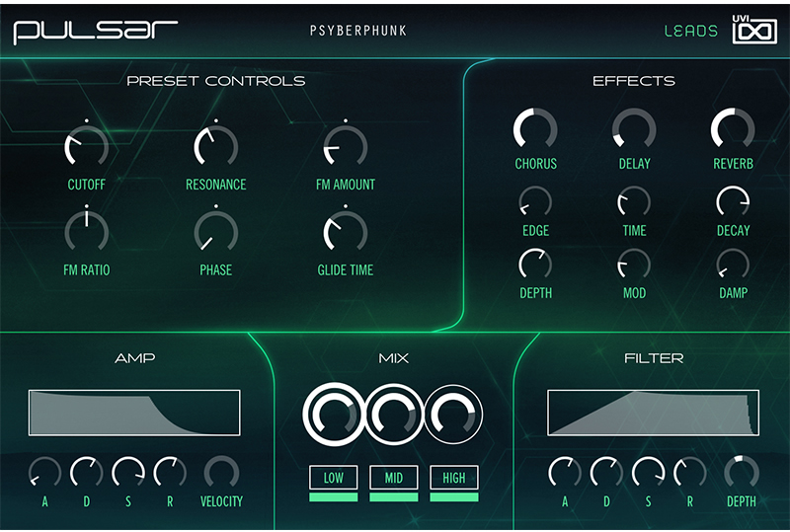Click the UVI logo icon
This screenshot has width=790, height=532.
pyautogui.click(x=754, y=30)
